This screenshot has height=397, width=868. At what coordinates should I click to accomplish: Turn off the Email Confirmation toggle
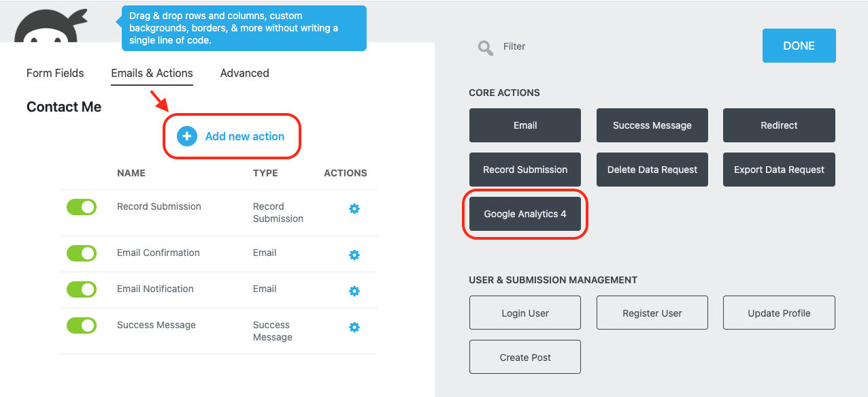81,253
